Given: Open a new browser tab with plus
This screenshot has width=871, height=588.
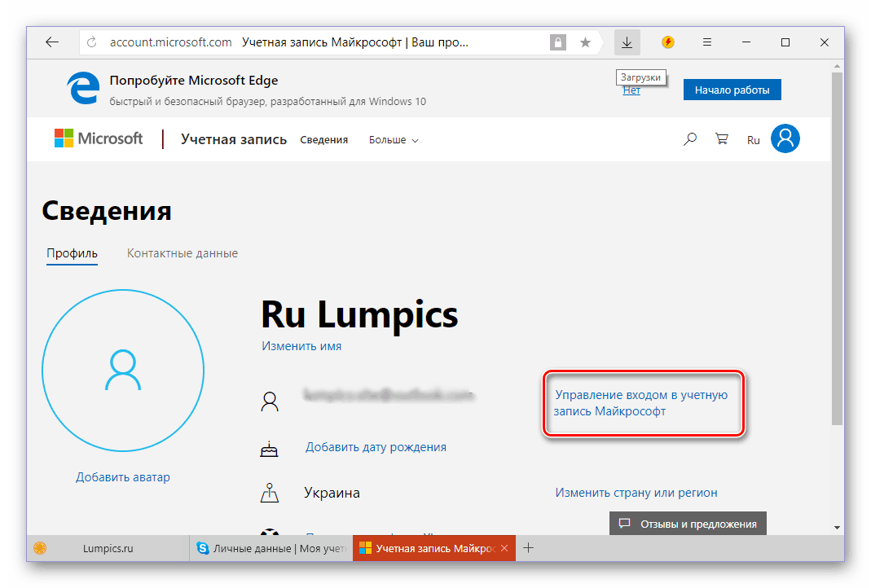Looking at the screenshot, I should click(x=528, y=548).
